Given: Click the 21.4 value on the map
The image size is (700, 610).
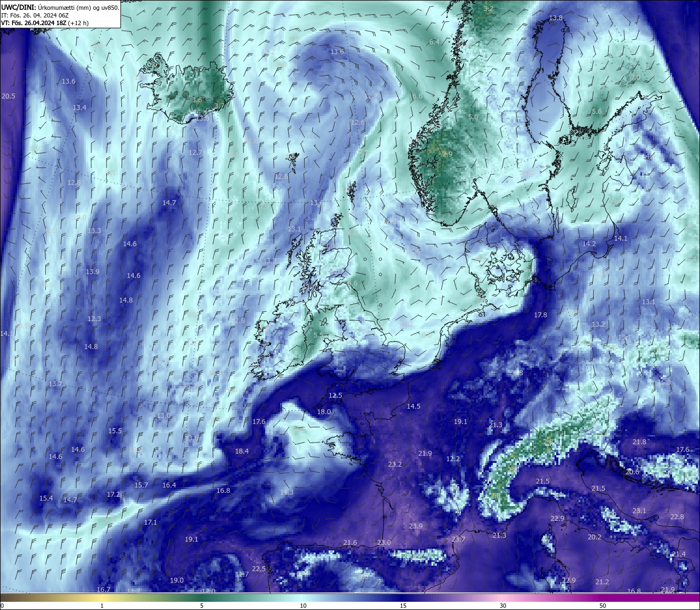Looking at the screenshot, I should [x=678, y=554].
